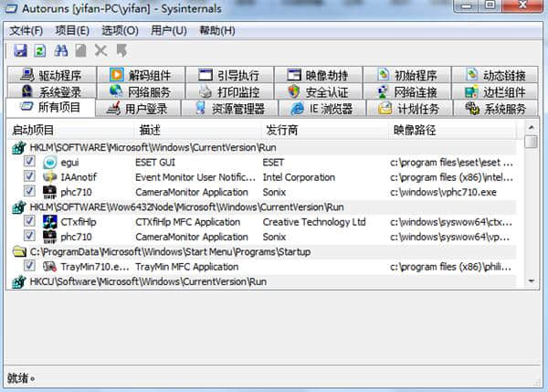
Task: Open the 项目(E) menu
Action: 72,31
